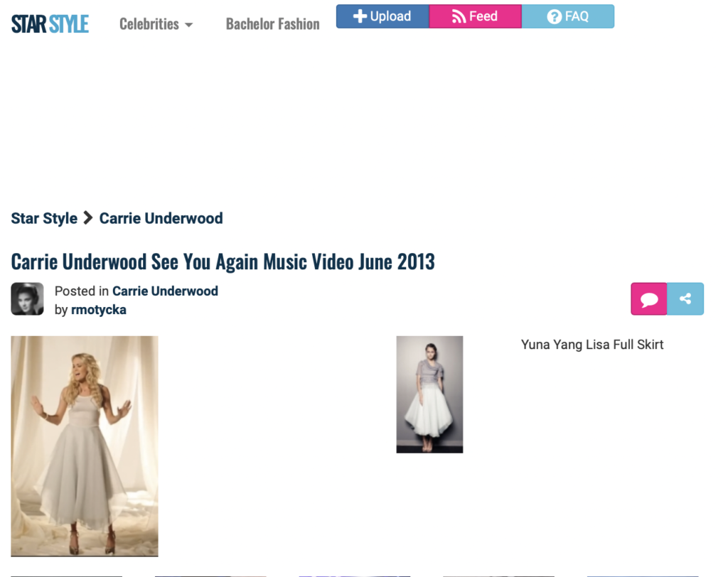Click the plus Upload button
728x577 pixels.
[382, 16]
